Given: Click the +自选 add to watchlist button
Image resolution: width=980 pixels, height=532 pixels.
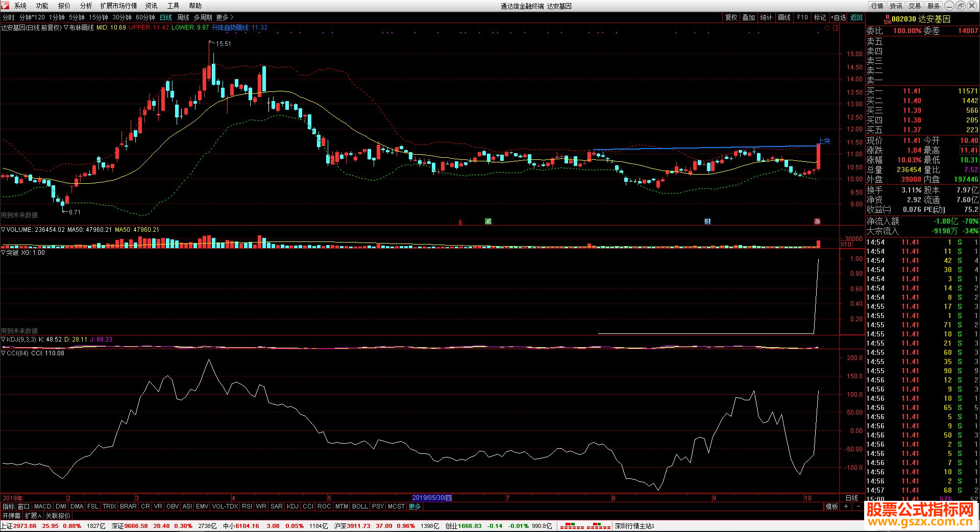Looking at the screenshot, I should [x=838, y=17].
